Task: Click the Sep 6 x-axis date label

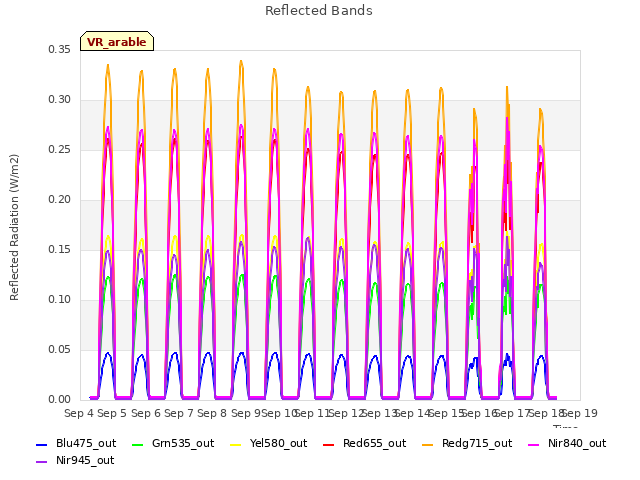Action: tap(146, 413)
